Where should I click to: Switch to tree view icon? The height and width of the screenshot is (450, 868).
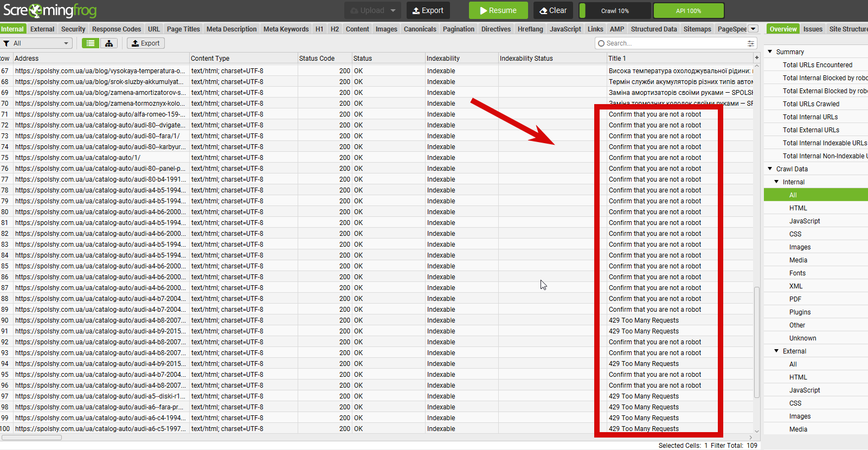pos(109,43)
